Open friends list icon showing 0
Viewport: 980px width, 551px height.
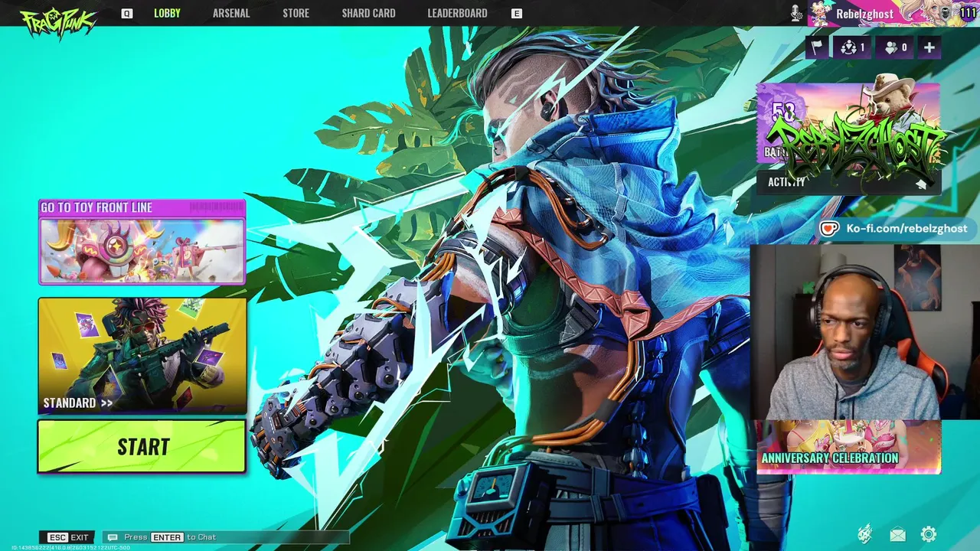click(896, 47)
